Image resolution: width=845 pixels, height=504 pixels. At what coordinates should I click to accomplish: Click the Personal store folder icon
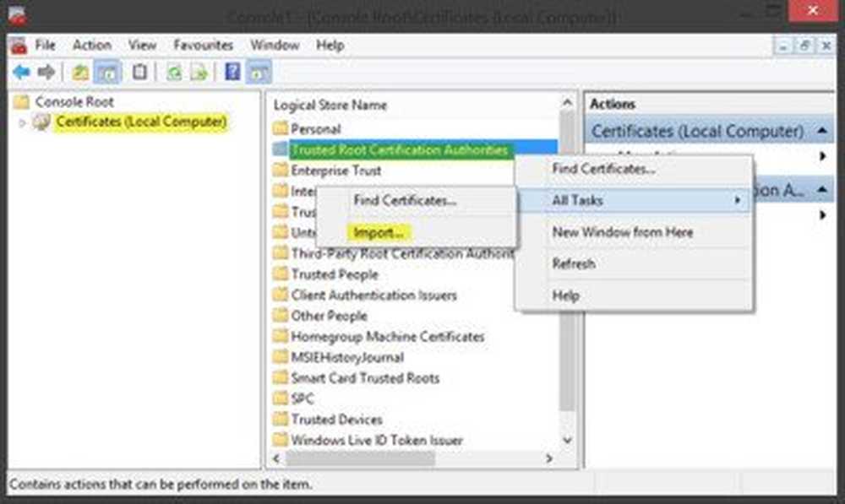pos(281,128)
